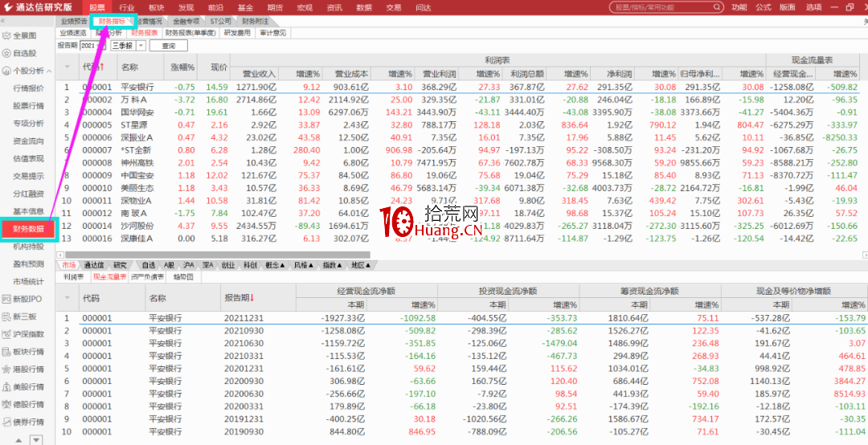The width and height of the screenshot is (868, 445).
Task: Filter by 创业 market tab
Action: [228, 265]
